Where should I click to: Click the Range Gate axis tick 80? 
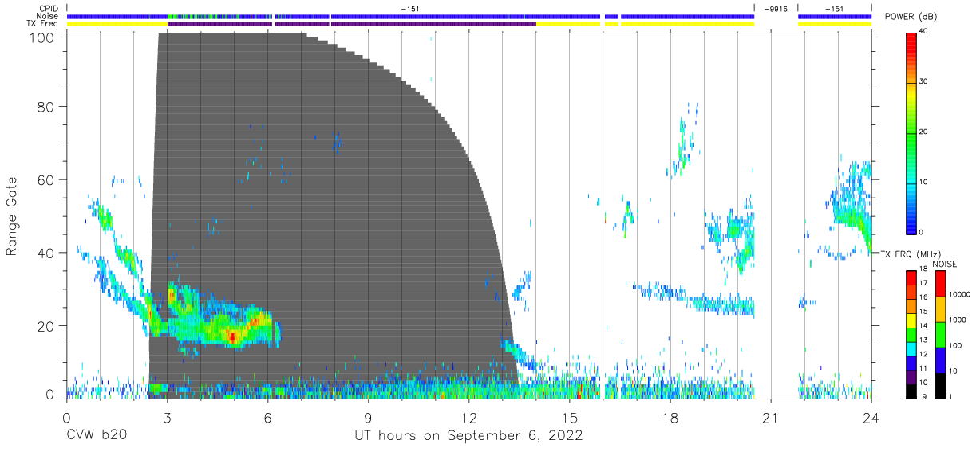(47, 107)
